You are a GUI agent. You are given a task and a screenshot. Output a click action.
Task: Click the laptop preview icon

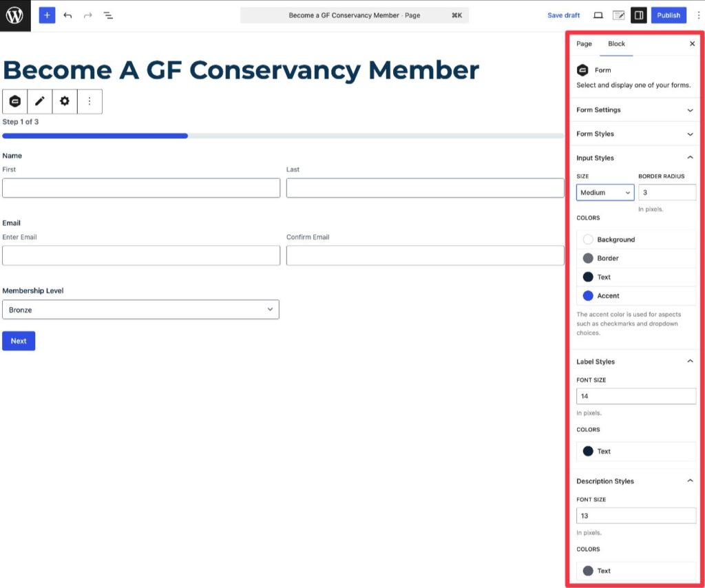pyautogui.click(x=598, y=15)
